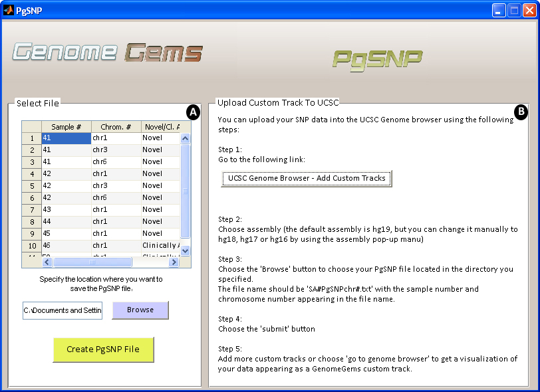This screenshot has width=540, height=392.
Task: Select the sample 43 cell in row 7
Action: pyautogui.click(x=66, y=210)
